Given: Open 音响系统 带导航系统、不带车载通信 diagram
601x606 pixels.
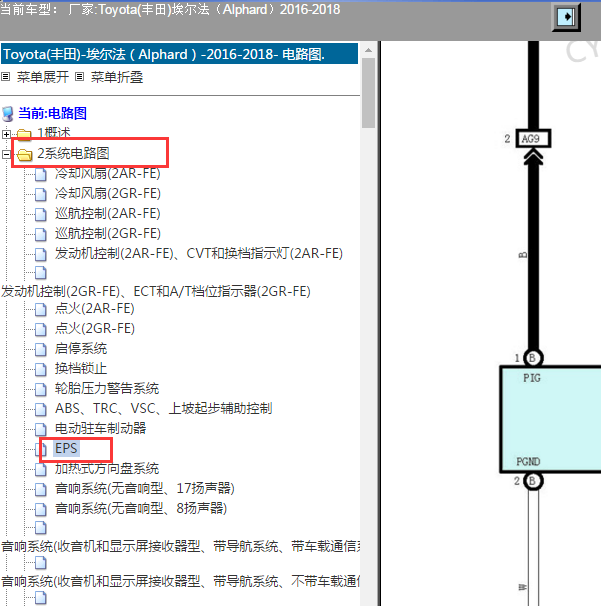Looking at the screenshot, I should point(180,581).
